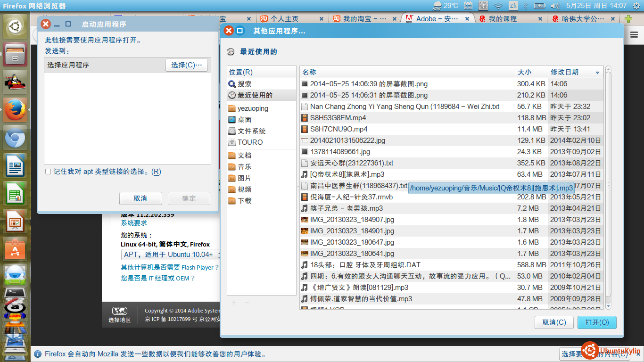
Task: Sort by 修改日期 column header arrow
Action: click(598, 73)
